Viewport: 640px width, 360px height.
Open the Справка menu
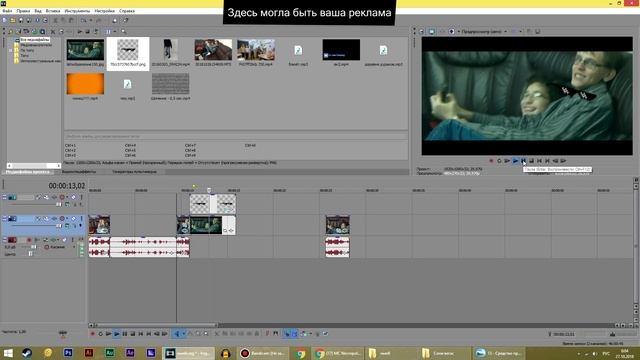coord(127,11)
